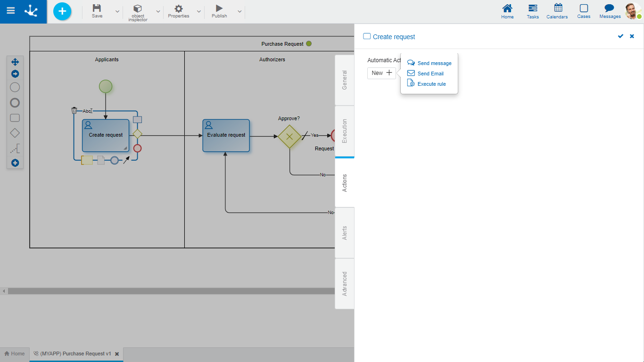Choose Send Email action

425,74
